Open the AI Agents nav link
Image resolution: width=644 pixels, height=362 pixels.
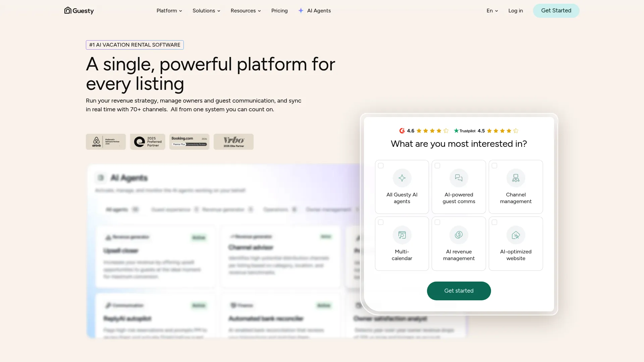click(314, 11)
